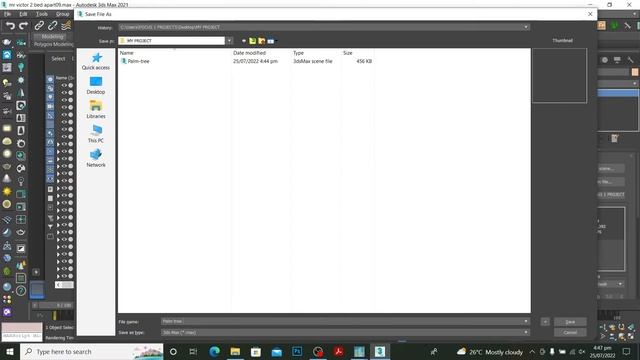Screen dimensions: 640x360
Task: Click the Redo arrow in 3ds Max toolbar
Action: pos(24,26)
